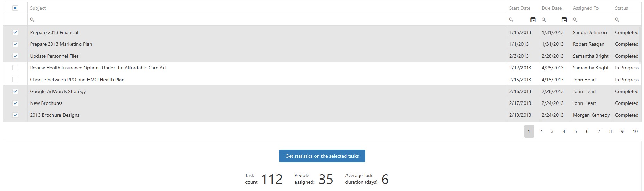This screenshot has width=644, height=191.
Task: Click the Due Date filter search icon
Action: 544,20
